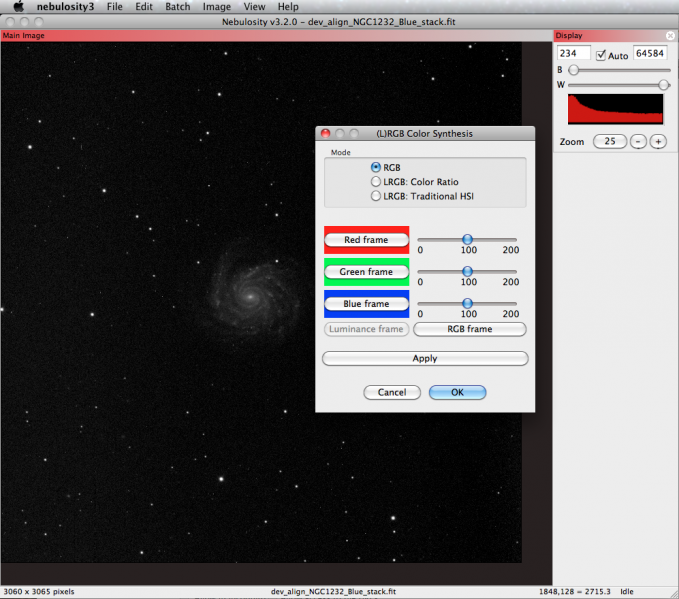Open the Help menu
Viewport: 679px width, 599px height.
(x=288, y=6)
